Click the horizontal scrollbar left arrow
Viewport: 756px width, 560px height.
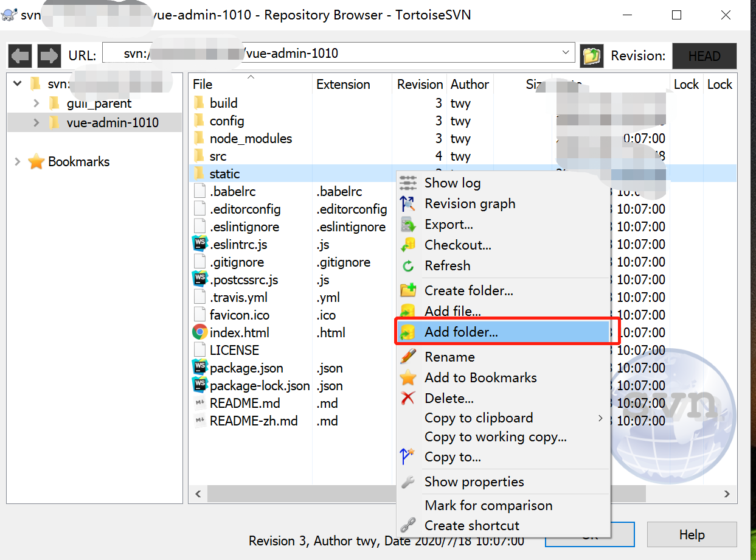(x=197, y=493)
